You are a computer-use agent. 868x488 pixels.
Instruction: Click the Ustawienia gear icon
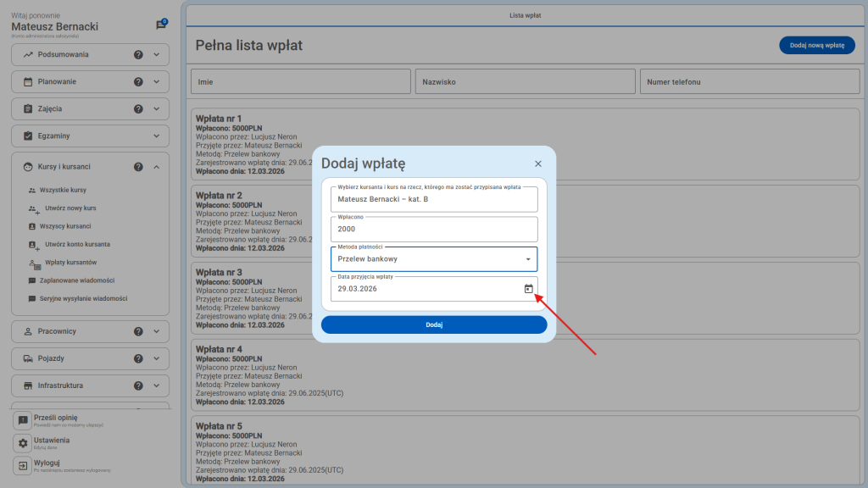pos(24,443)
